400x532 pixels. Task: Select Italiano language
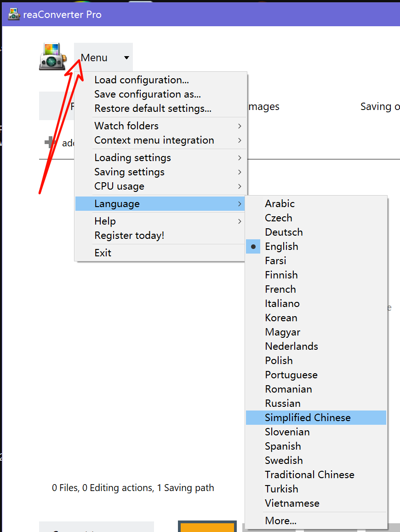point(316,303)
